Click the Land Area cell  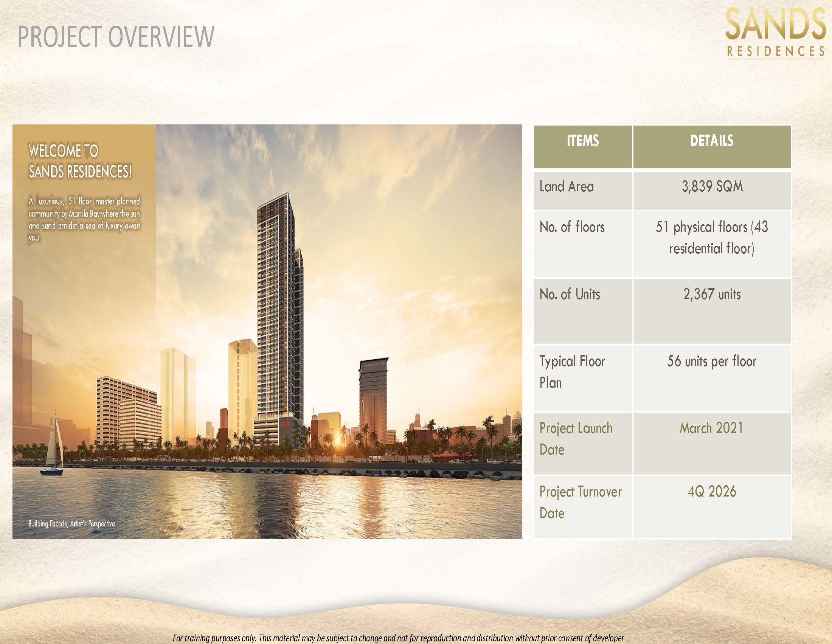coord(583,191)
